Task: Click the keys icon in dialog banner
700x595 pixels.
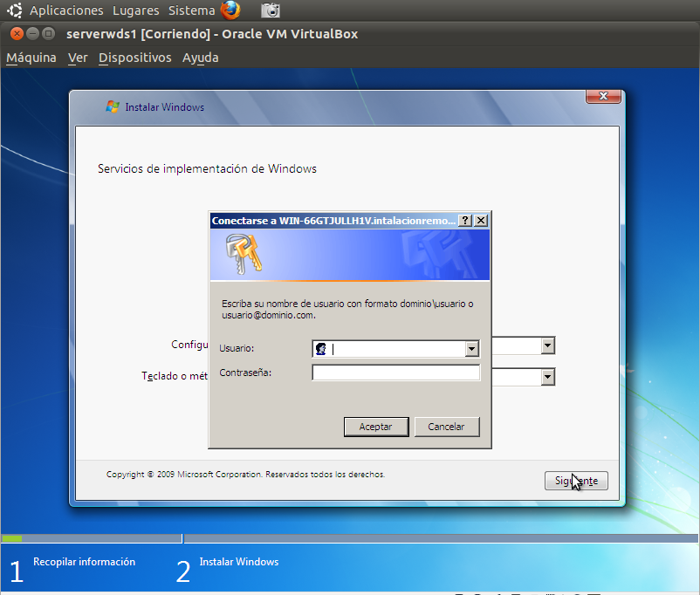Action: 244,254
